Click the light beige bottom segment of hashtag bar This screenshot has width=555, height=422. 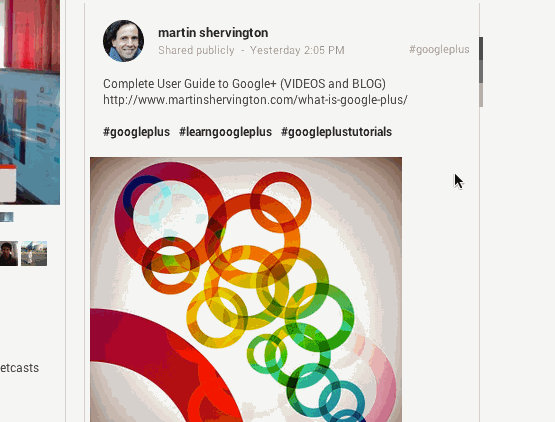click(x=481, y=95)
